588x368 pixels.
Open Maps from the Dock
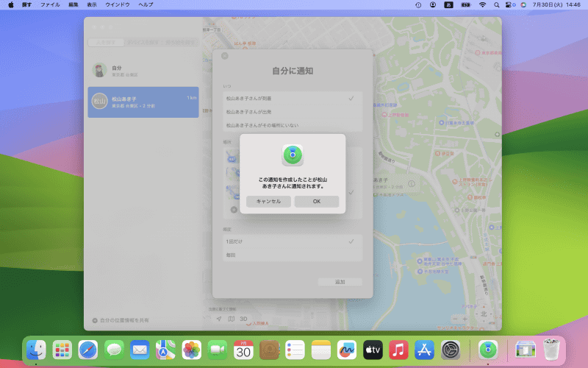(166, 350)
